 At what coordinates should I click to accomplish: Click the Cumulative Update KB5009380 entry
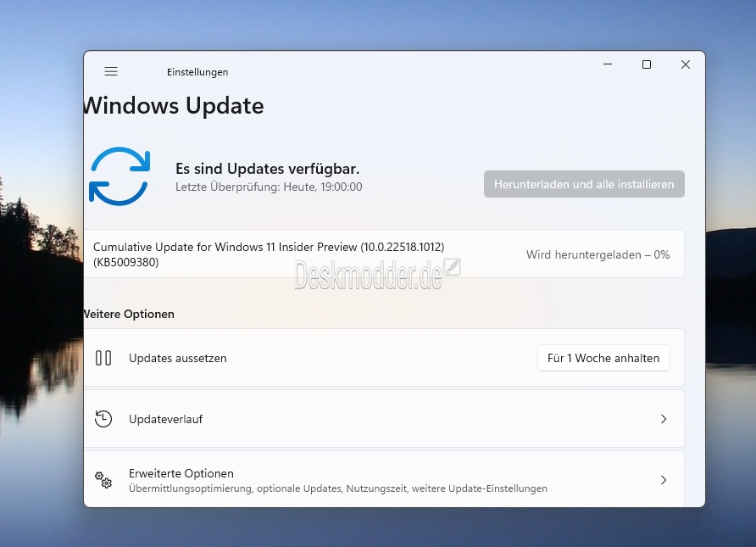pos(268,254)
